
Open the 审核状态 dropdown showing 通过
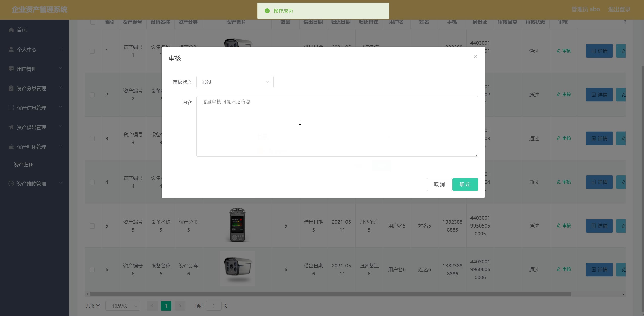(235, 82)
